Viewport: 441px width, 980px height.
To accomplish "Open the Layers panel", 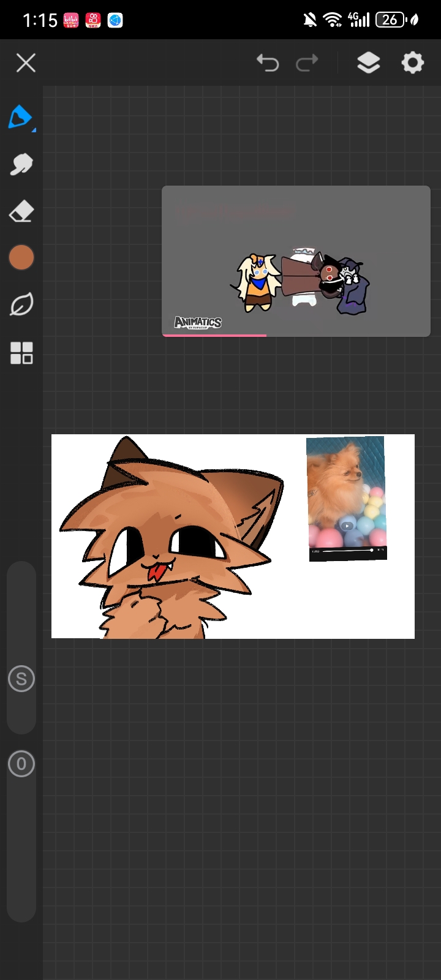I will click(368, 62).
